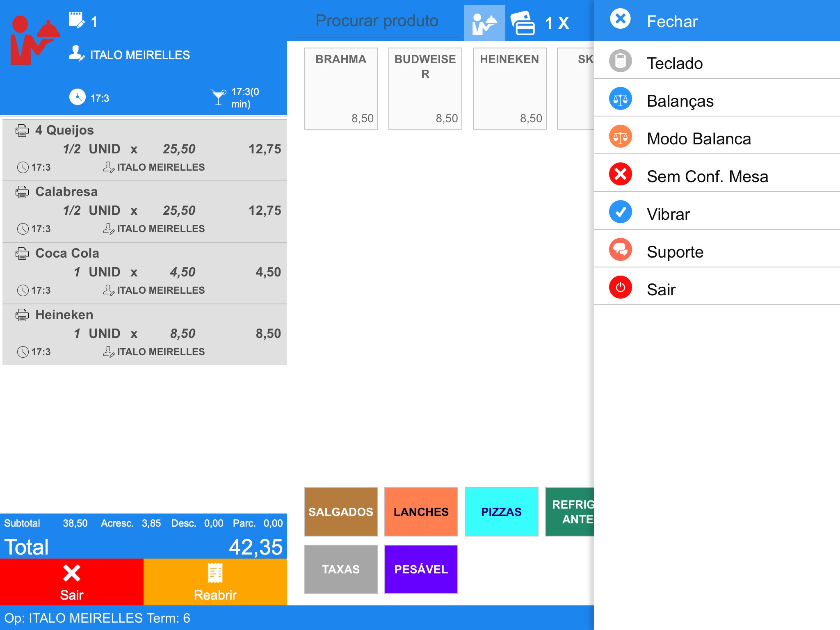Open the waiter service mode icon

(484, 23)
